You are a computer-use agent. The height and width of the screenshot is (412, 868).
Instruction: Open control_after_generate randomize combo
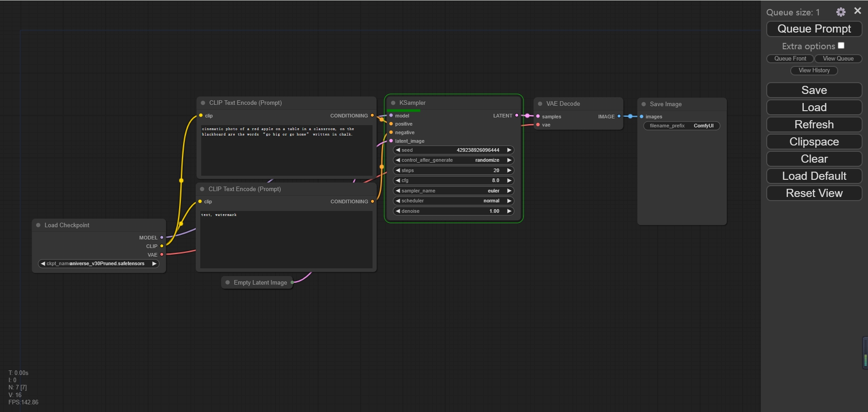[453, 160]
